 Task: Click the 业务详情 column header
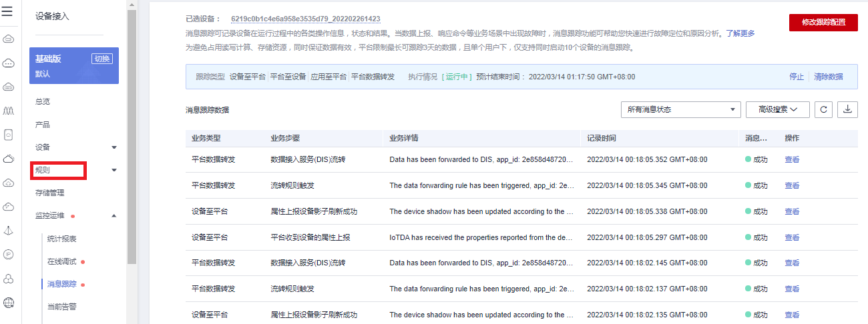[x=404, y=138]
